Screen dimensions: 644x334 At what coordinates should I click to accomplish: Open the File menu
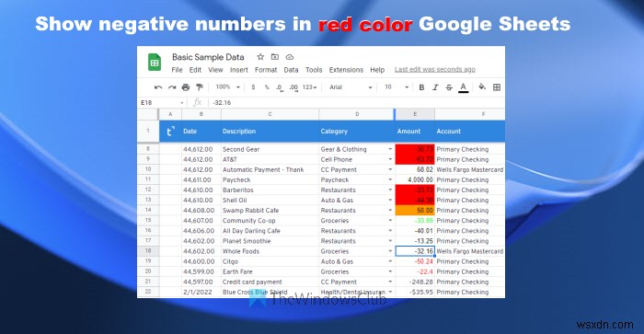tap(177, 70)
